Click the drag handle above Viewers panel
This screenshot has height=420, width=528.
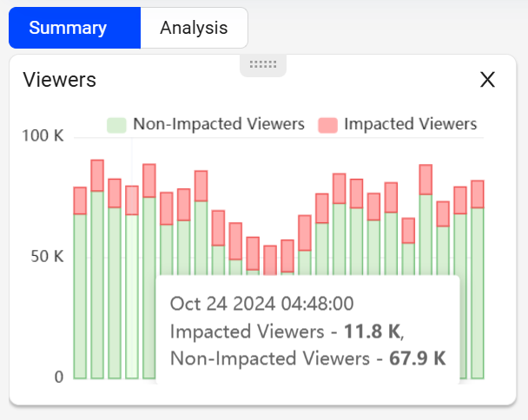pos(263,64)
